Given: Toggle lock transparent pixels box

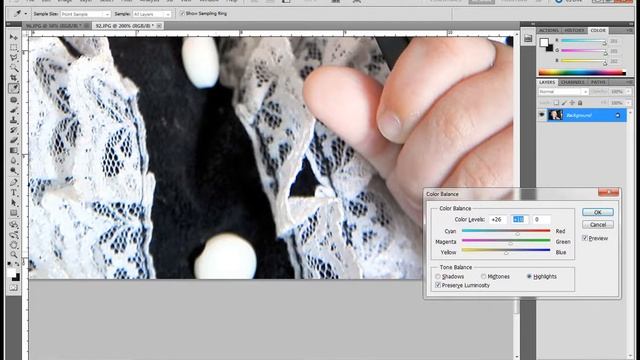Looking at the screenshot, I should tap(556, 103).
